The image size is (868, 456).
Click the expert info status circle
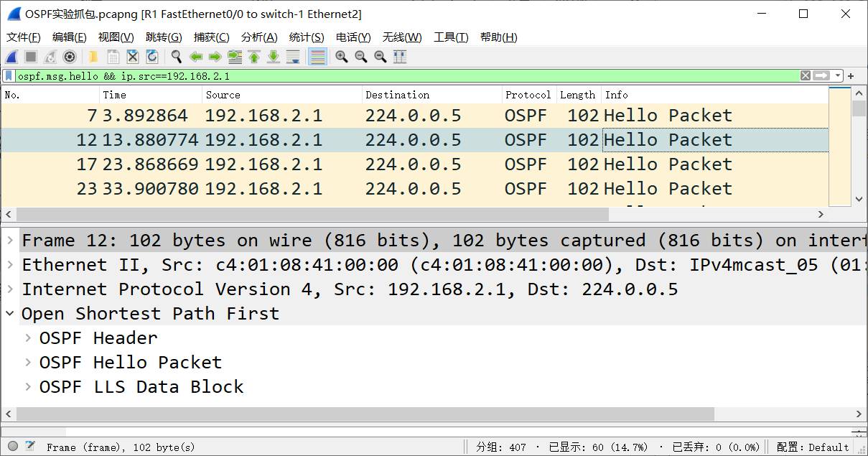click(x=12, y=447)
